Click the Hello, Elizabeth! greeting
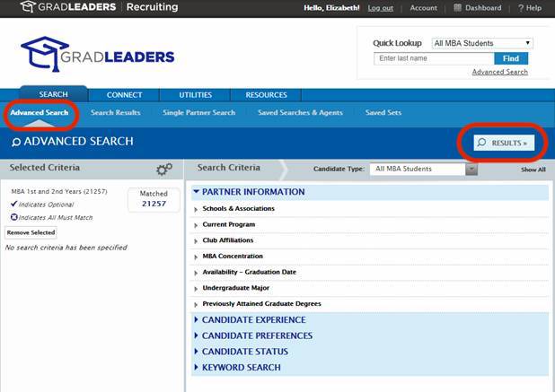 [331, 8]
